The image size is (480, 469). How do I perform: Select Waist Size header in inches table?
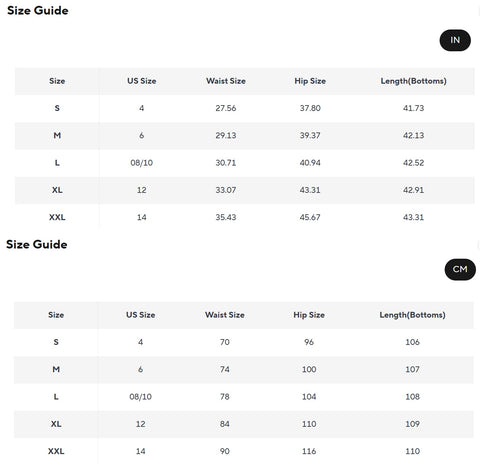coord(226,81)
